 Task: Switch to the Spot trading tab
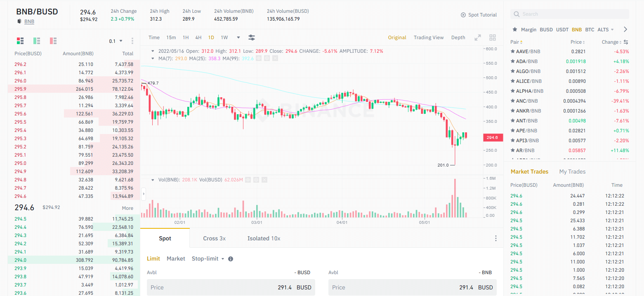click(x=165, y=238)
